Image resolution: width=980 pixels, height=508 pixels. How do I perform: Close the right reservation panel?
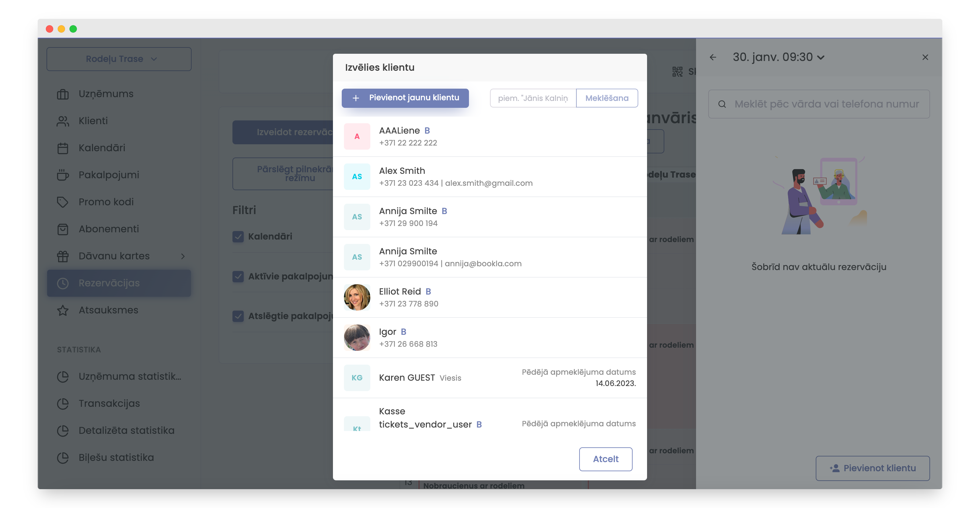tap(925, 57)
